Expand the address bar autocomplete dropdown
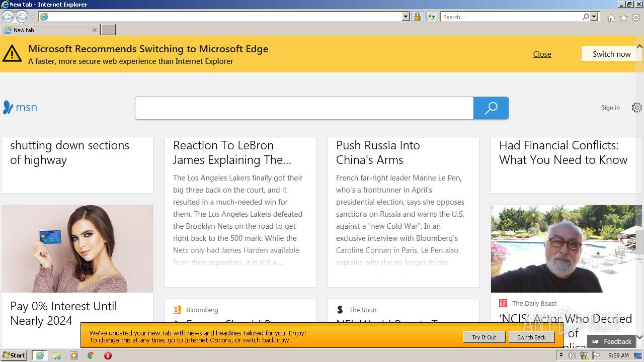Screen dimensions: 644x362 pyautogui.click(x=406, y=17)
